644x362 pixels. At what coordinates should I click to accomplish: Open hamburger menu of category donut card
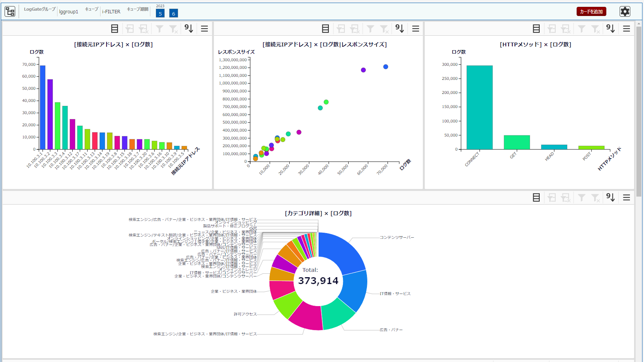(x=626, y=197)
